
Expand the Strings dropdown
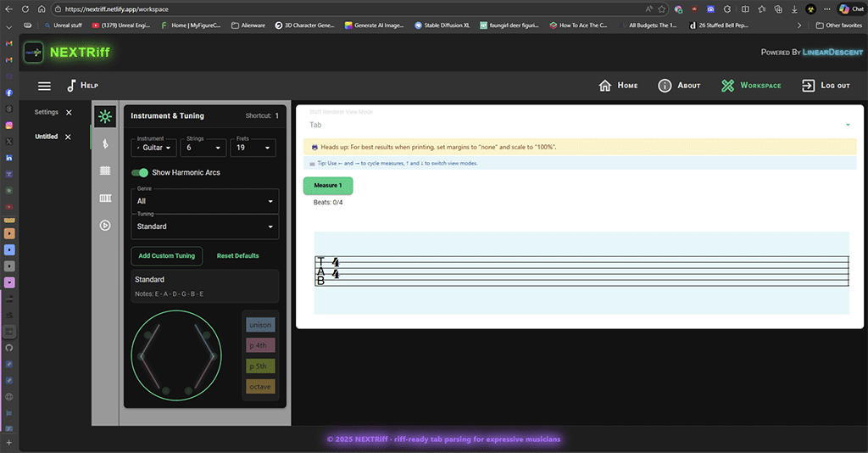(x=203, y=148)
